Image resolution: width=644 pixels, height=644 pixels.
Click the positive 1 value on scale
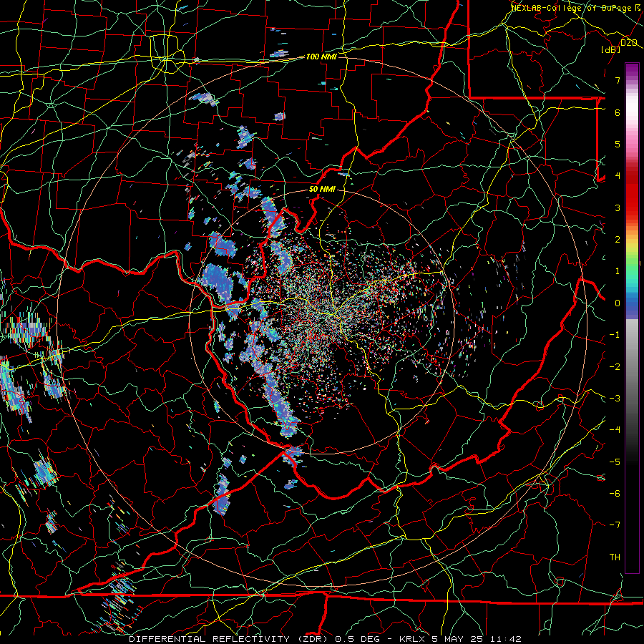coord(618,271)
